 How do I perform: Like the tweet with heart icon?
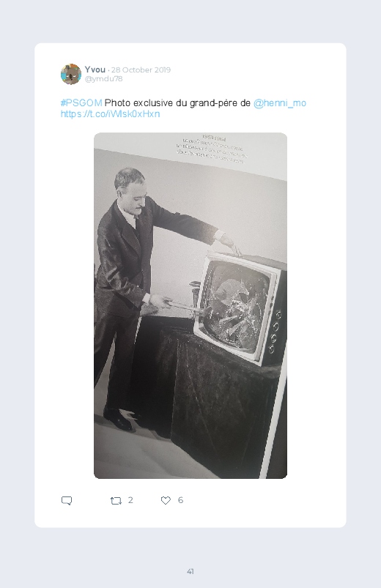(166, 500)
